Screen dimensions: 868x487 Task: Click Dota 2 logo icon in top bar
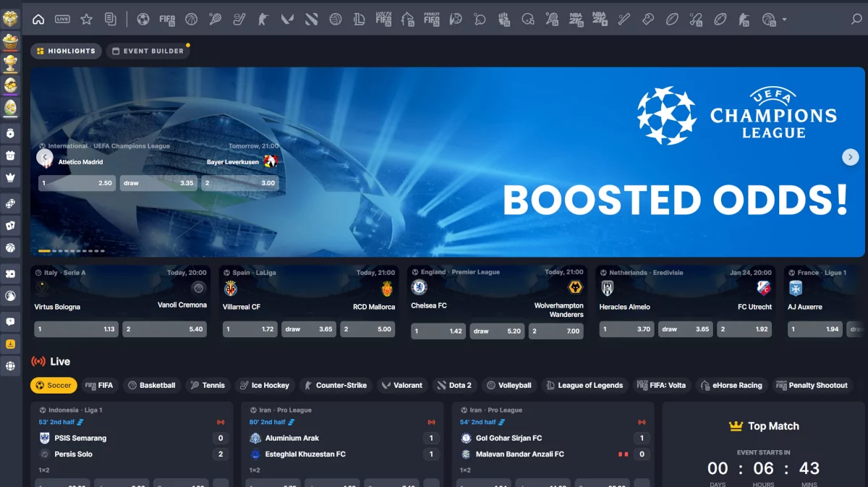click(311, 20)
